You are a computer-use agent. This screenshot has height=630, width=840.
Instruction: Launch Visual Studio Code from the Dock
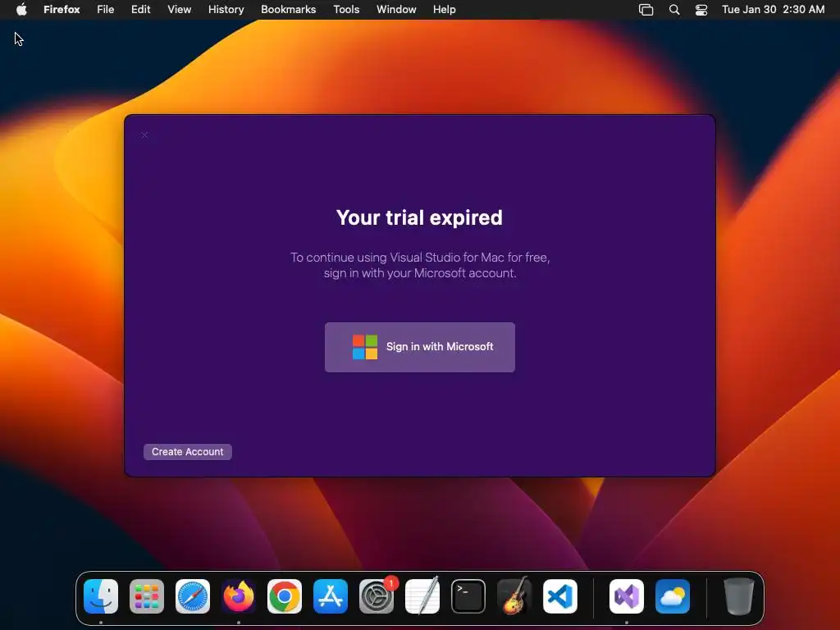559,596
